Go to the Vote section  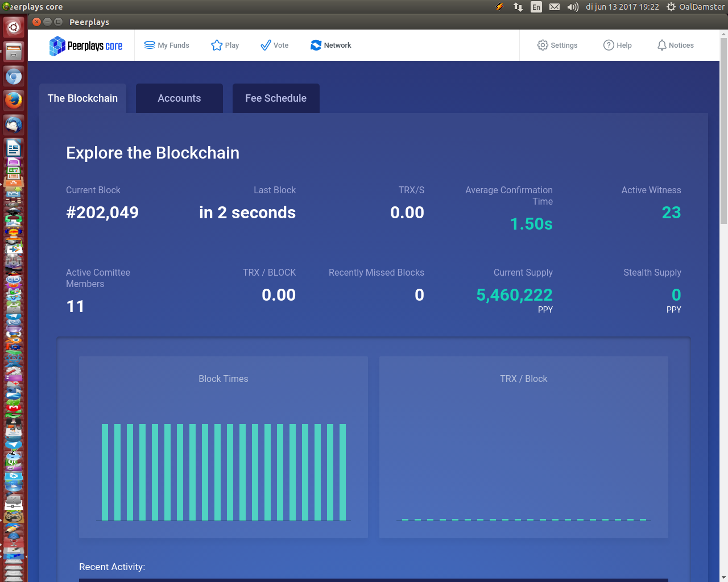coord(274,45)
